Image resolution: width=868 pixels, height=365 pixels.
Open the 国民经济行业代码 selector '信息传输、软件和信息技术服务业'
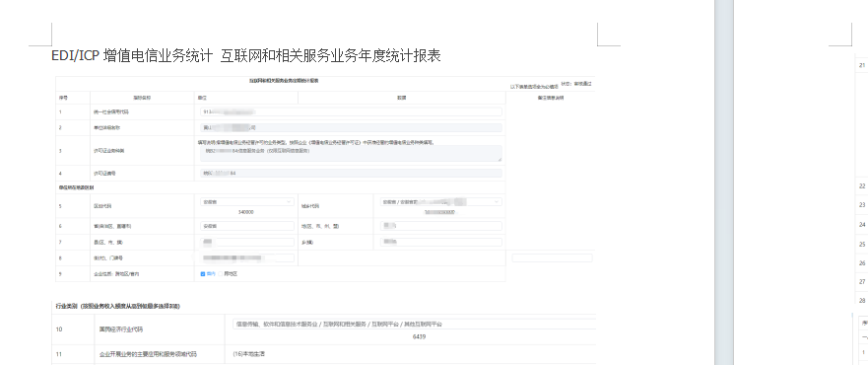pyautogui.click(x=414, y=324)
